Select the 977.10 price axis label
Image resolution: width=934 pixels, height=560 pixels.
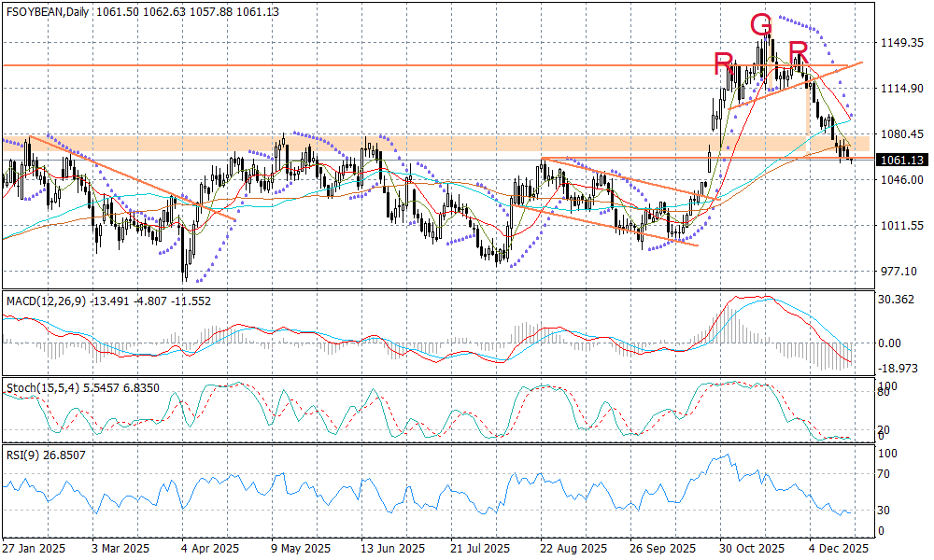(x=899, y=272)
